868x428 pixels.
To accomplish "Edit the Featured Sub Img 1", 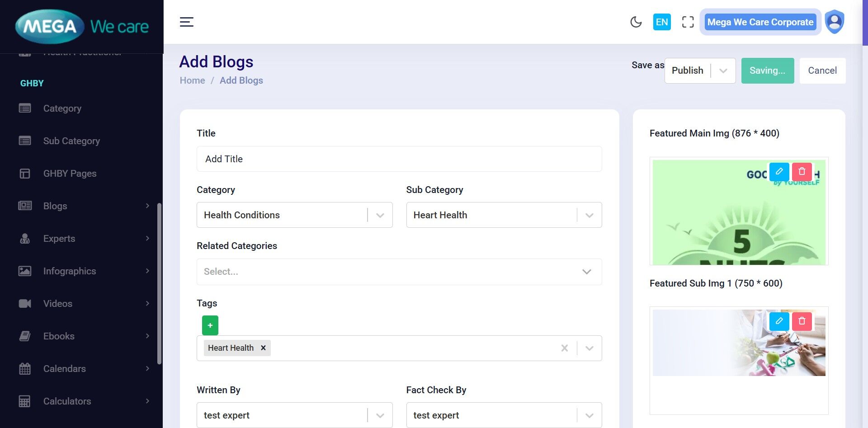I will pos(779,321).
